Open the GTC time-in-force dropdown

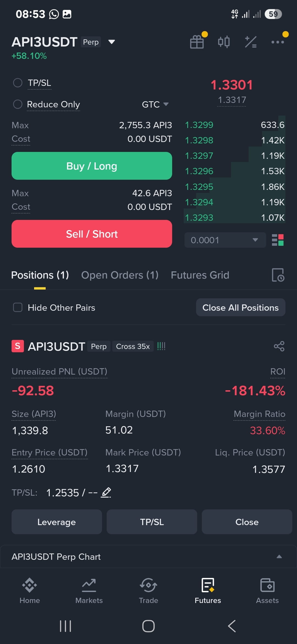click(155, 104)
